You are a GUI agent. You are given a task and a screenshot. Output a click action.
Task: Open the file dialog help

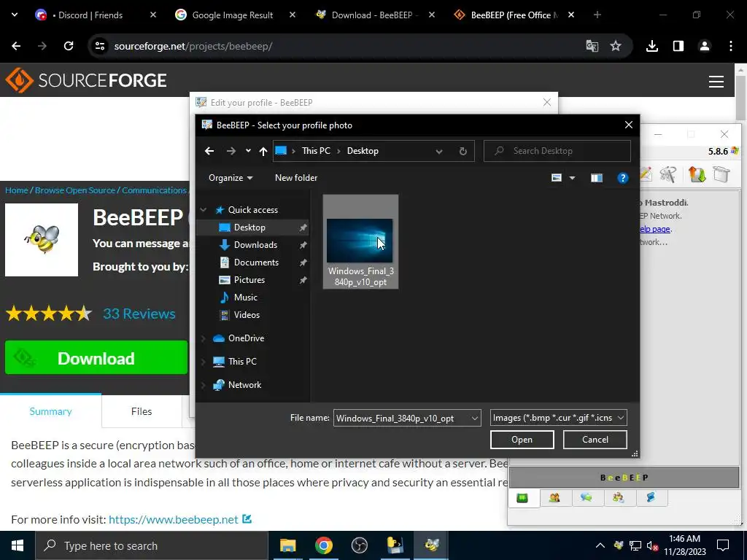click(x=622, y=178)
